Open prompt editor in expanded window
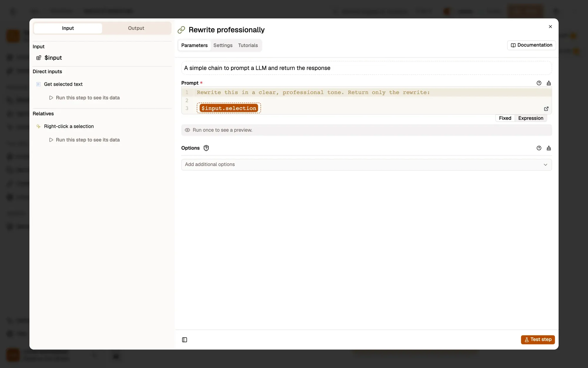588x368 pixels. point(546,109)
